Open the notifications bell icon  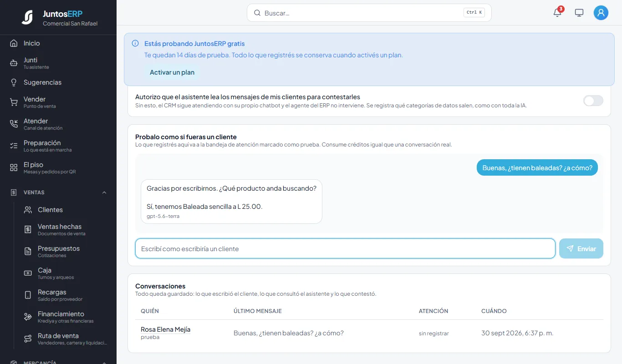(x=557, y=13)
